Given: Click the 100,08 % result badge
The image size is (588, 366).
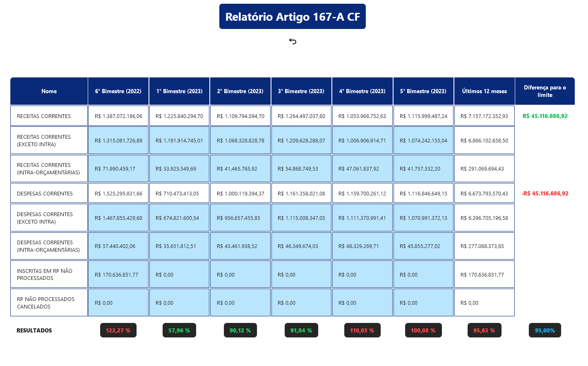Looking at the screenshot, I should click(423, 330).
